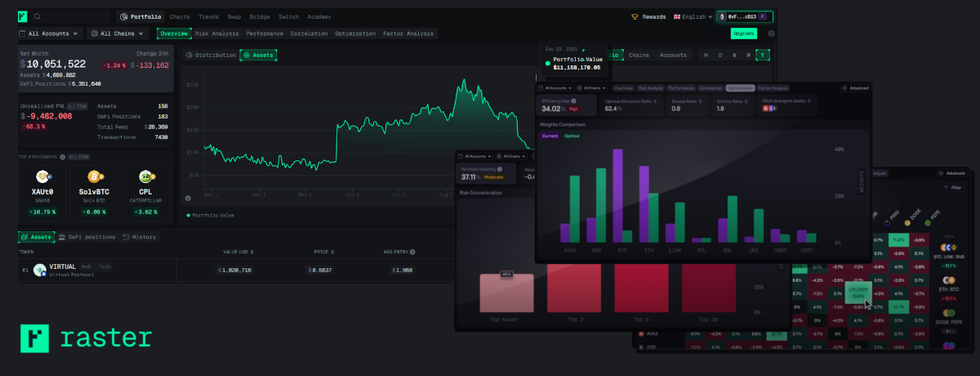
Task: Click Advanced in the Optimization window
Action: coord(854,87)
